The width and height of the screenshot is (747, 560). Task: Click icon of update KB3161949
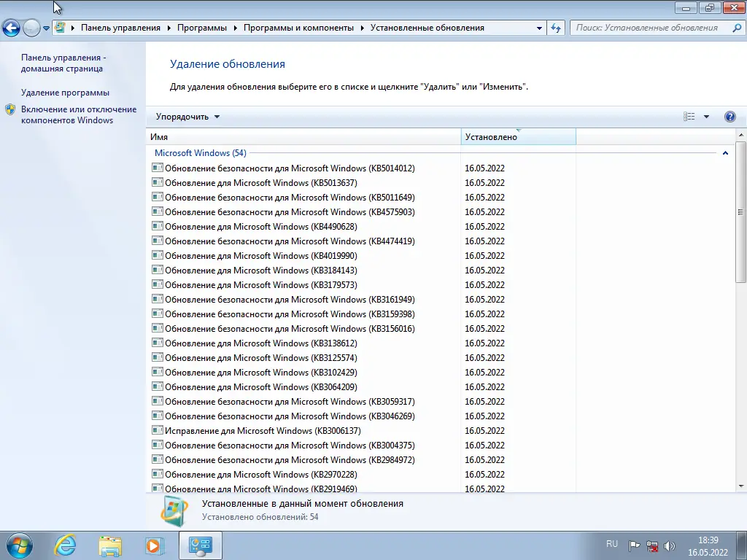[158, 298]
